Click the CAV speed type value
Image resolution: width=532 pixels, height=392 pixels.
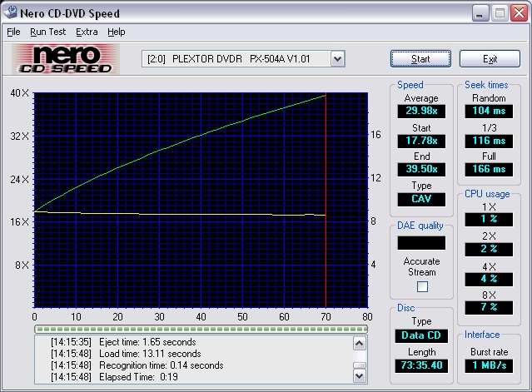421,199
